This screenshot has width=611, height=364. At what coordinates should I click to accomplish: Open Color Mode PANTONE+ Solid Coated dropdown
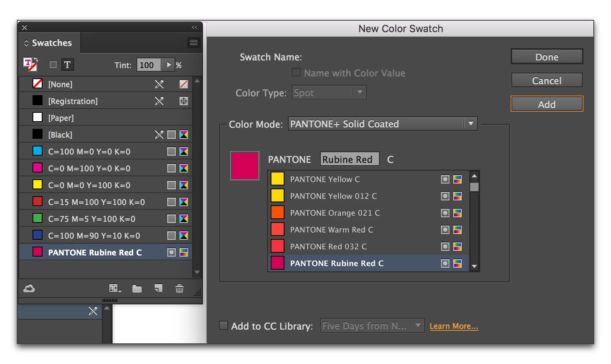click(382, 123)
